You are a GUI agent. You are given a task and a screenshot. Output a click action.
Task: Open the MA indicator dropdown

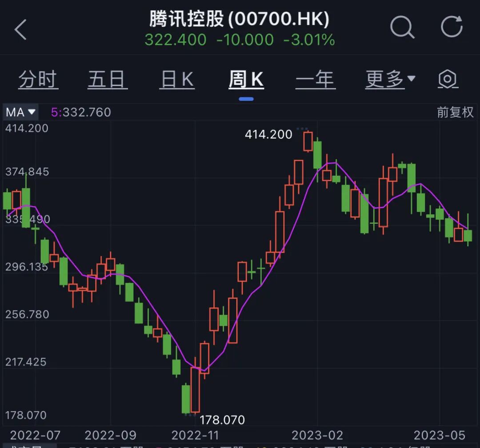[20, 112]
